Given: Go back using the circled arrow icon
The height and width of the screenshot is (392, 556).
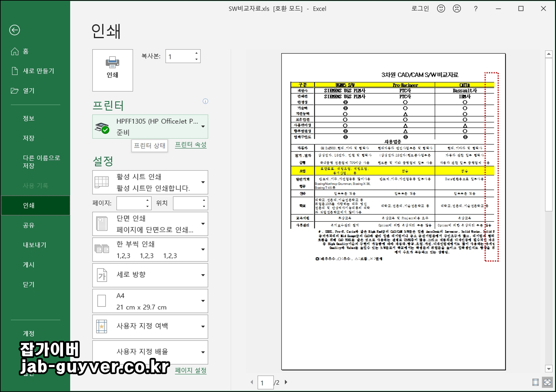Looking at the screenshot, I should 15,30.
